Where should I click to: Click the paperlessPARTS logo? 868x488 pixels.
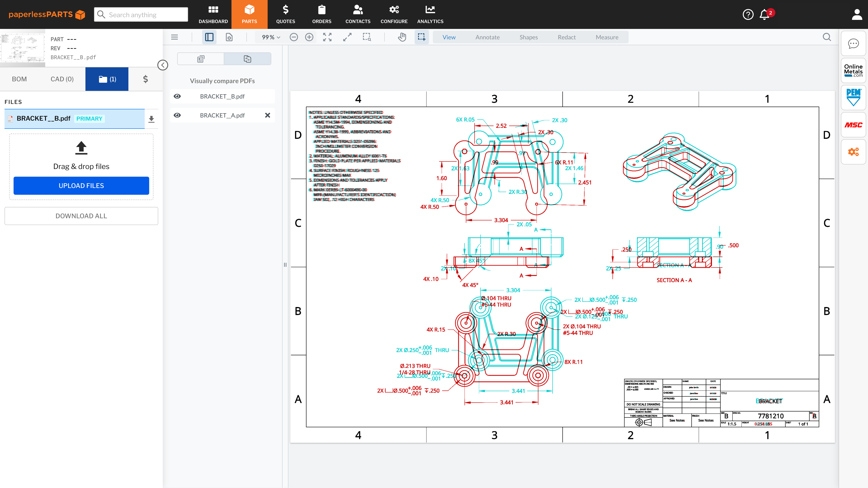tap(47, 14)
